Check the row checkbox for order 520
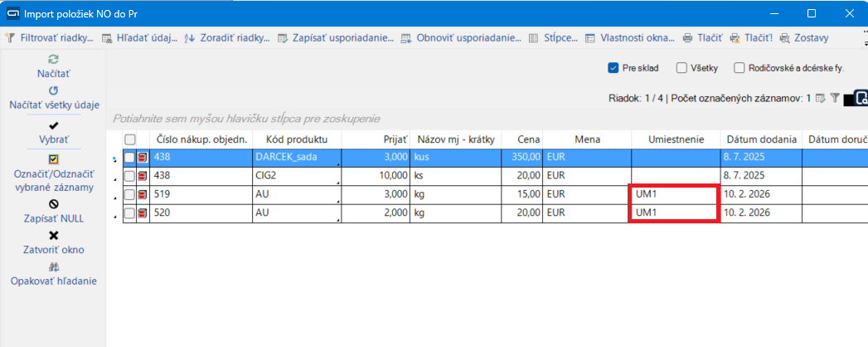The width and height of the screenshot is (868, 347). pos(129,213)
